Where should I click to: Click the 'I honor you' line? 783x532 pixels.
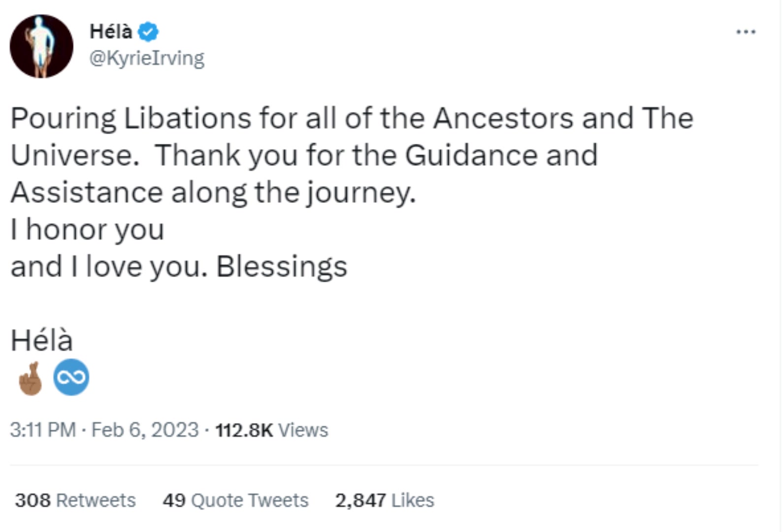88,230
